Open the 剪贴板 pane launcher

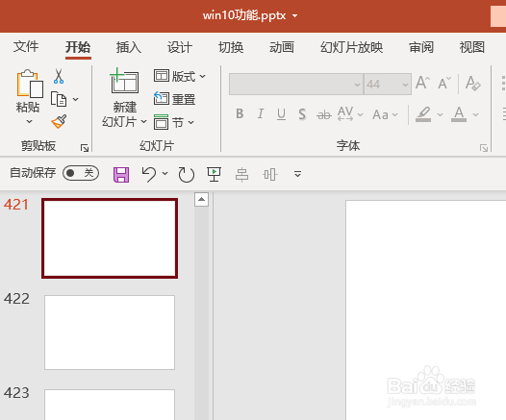tap(85, 148)
